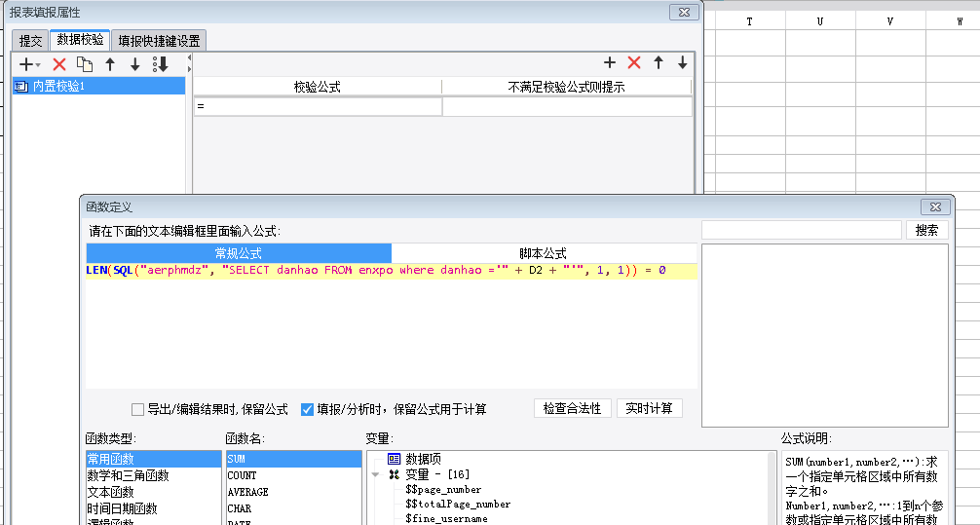Click the 实时计算 button
The width and height of the screenshot is (980, 525).
(650, 408)
